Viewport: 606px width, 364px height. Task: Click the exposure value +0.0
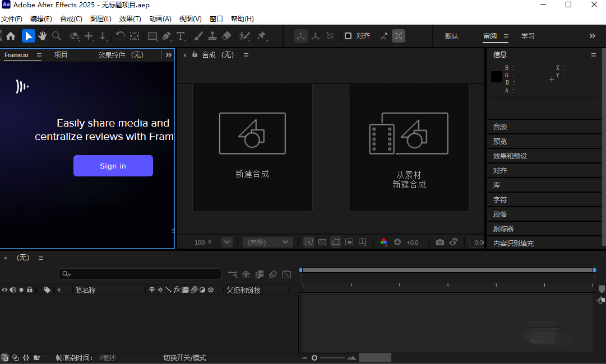pyautogui.click(x=413, y=242)
